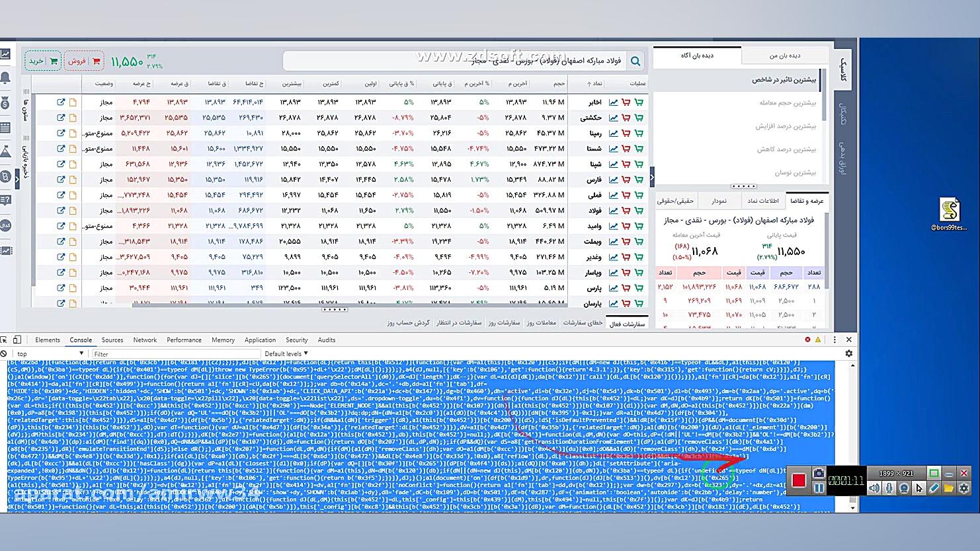980x551 pixels.
Task: Open the external link icon in اخابر row
Action: [61, 102]
